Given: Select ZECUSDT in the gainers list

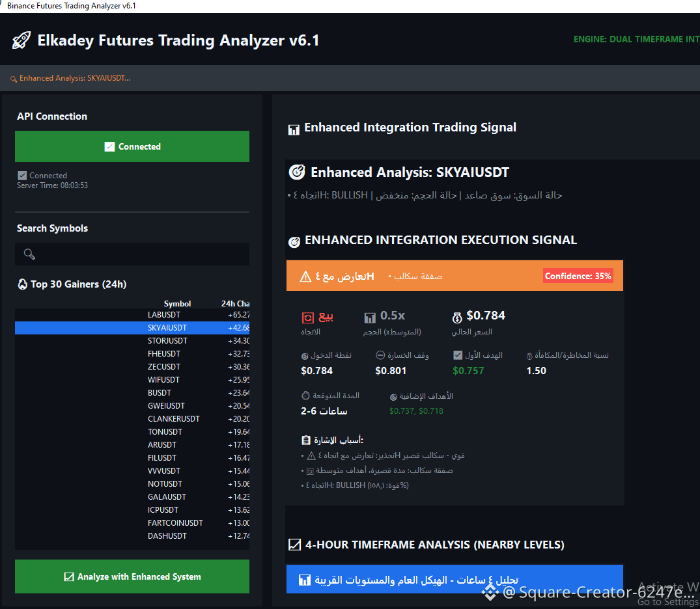Looking at the screenshot, I should 132,367.
